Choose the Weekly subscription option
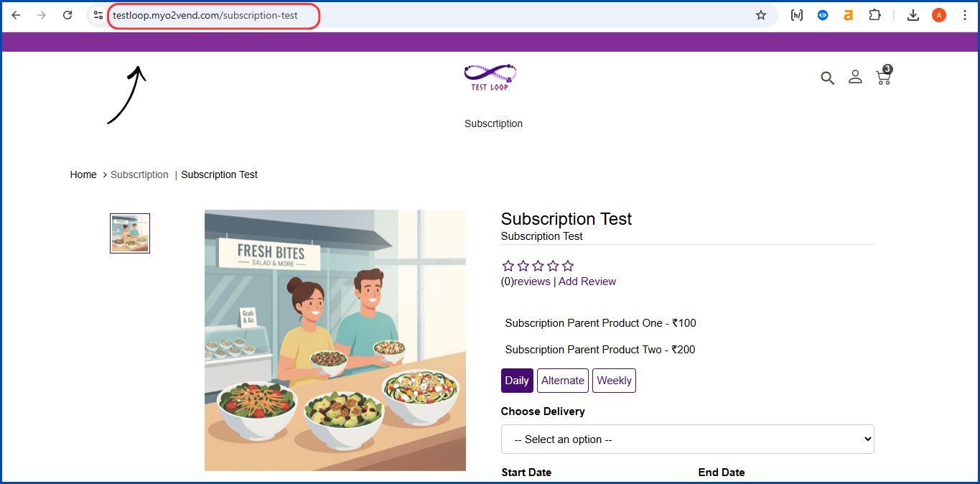This screenshot has height=484, width=980. point(614,380)
